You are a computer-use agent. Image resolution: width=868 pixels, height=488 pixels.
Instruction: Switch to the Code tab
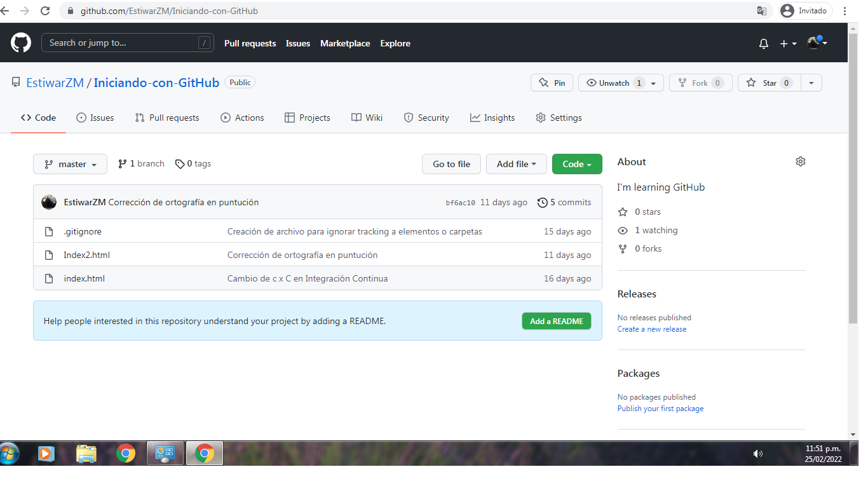38,118
